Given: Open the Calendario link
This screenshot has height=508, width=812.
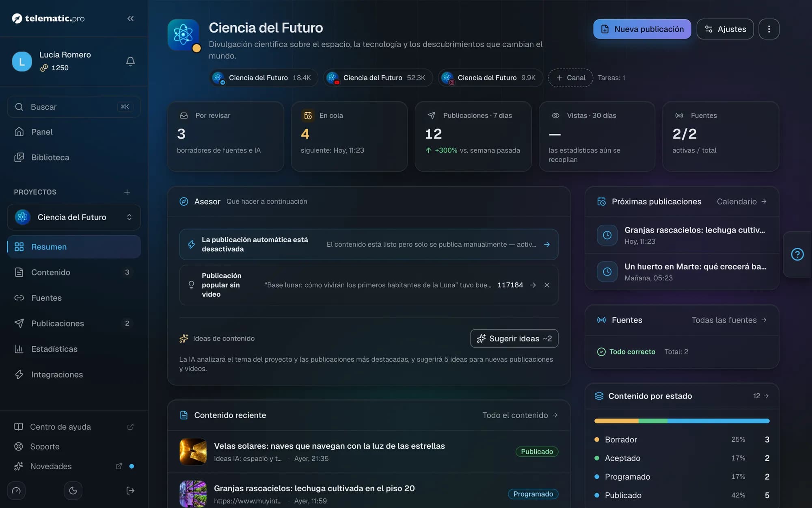Looking at the screenshot, I should [741, 202].
